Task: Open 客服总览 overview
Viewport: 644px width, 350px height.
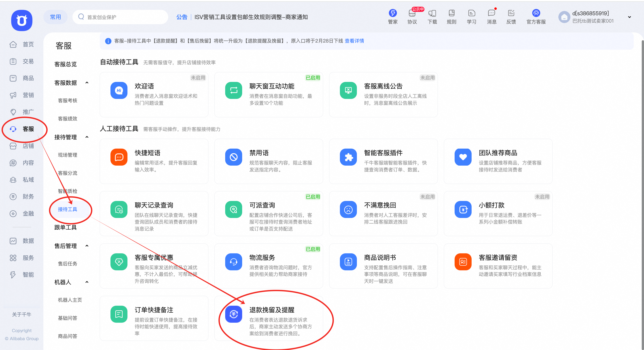Action: [x=66, y=64]
